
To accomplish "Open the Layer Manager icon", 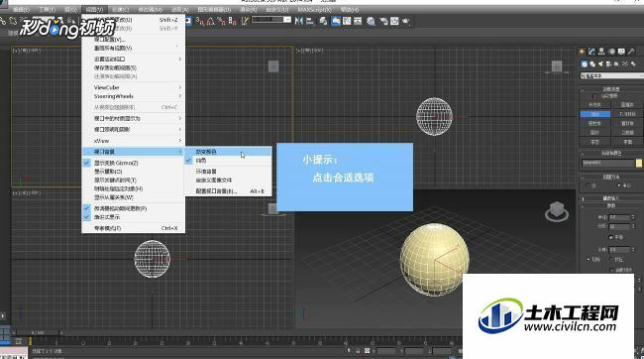I will point(324,21).
